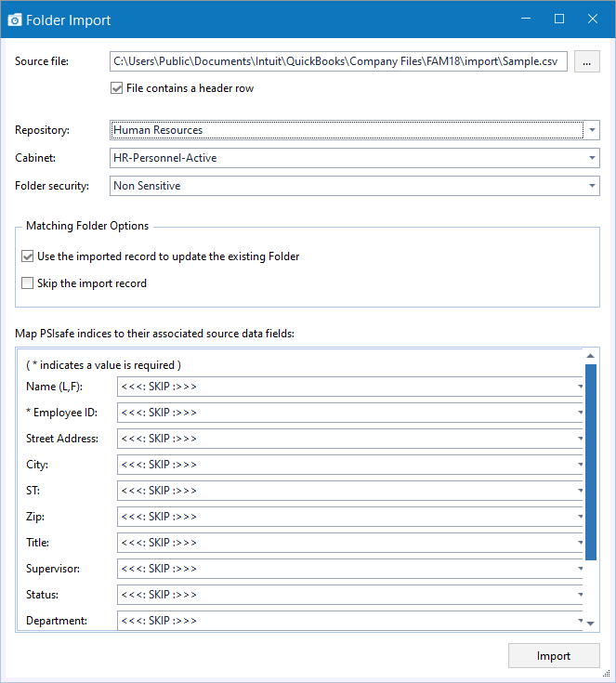Open the Zip mapping dropdown
Viewport: 616px width, 683px height.
[x=350, y=517]
